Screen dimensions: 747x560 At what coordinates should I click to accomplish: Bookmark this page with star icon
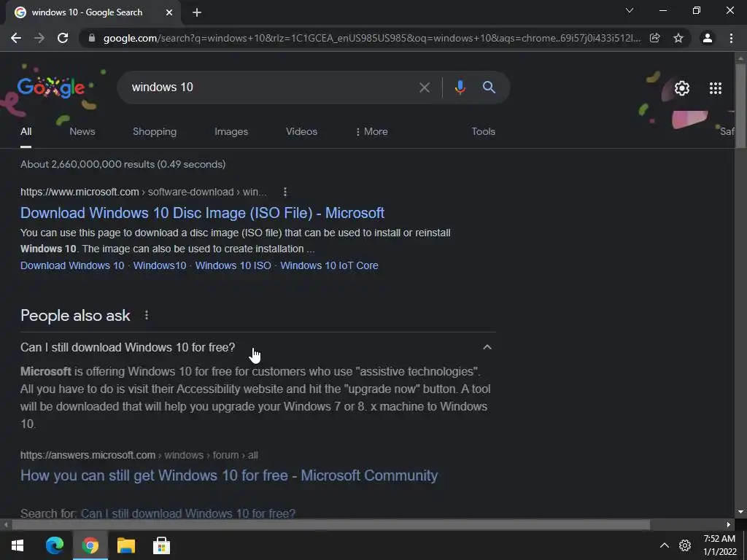pyautogui.click(x=678, y=38)
